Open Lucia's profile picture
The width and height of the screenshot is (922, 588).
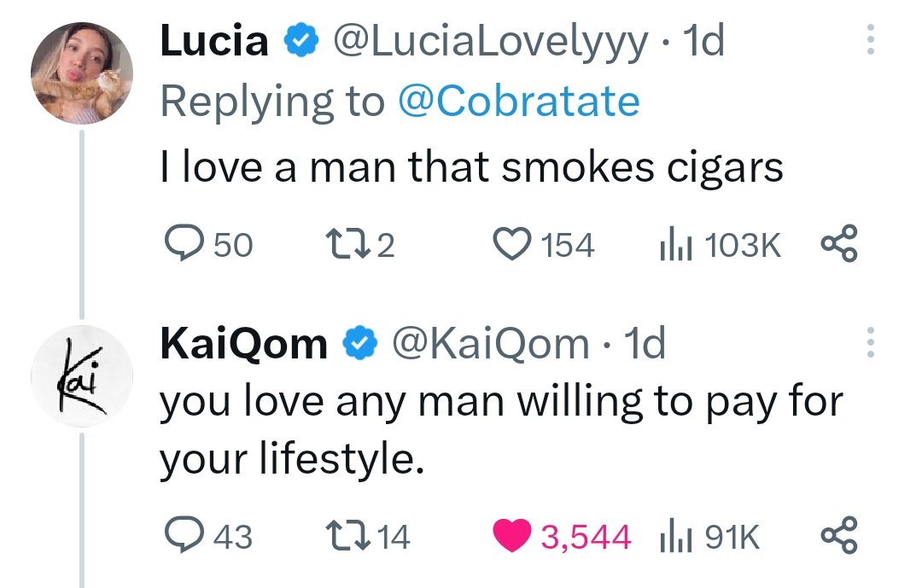coord(82,73)
